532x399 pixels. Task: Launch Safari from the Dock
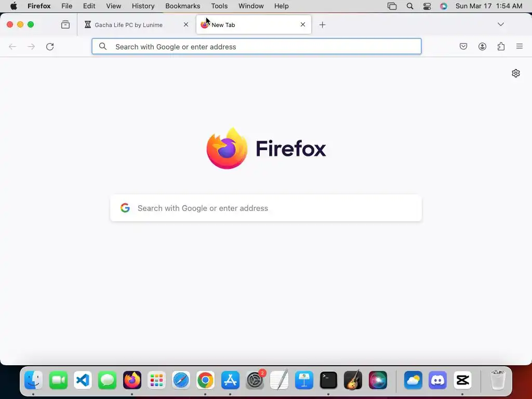(181, 380)
